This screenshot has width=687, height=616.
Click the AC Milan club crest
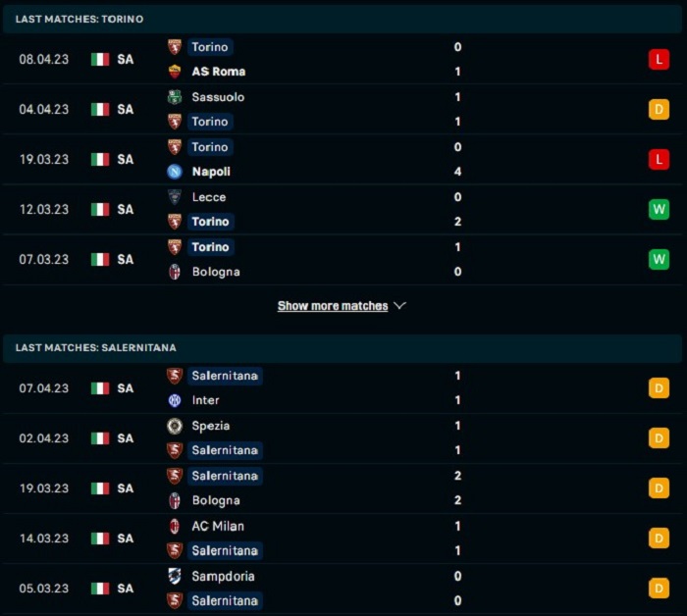(175, 526)
